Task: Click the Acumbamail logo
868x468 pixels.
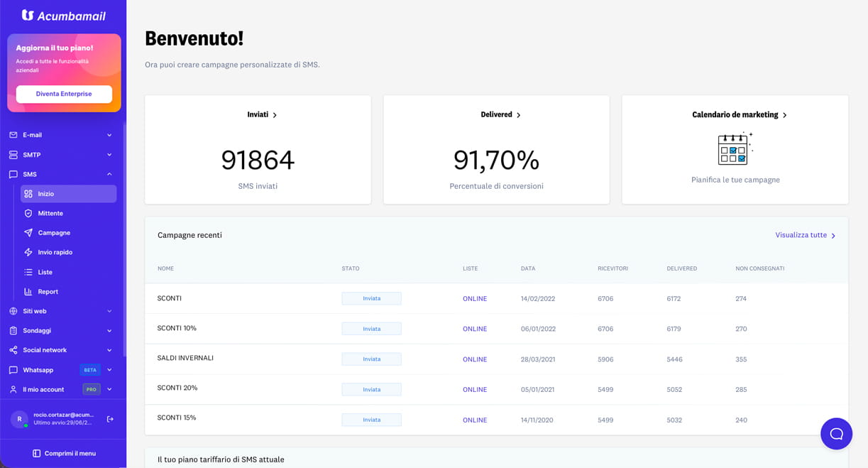Action: pos(63,15)
